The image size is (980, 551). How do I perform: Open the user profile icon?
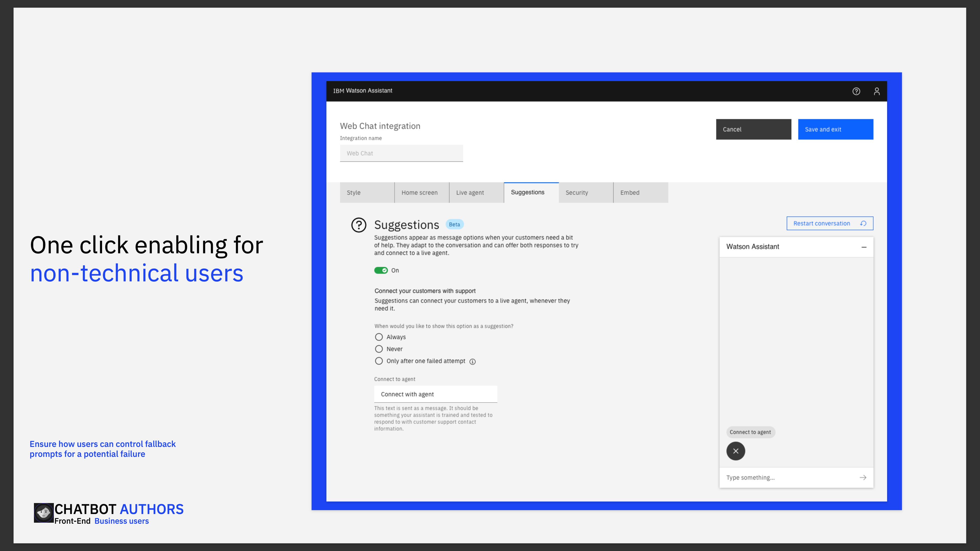coord(877,91)
